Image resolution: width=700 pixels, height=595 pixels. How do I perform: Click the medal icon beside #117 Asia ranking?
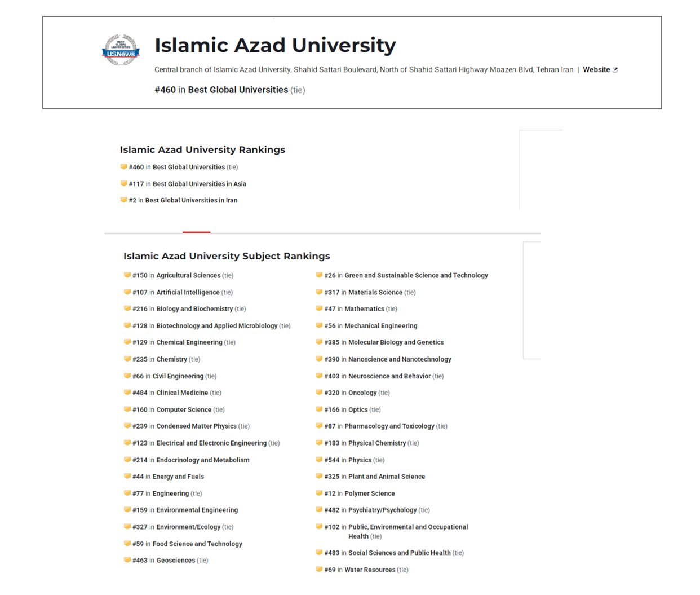123,183
